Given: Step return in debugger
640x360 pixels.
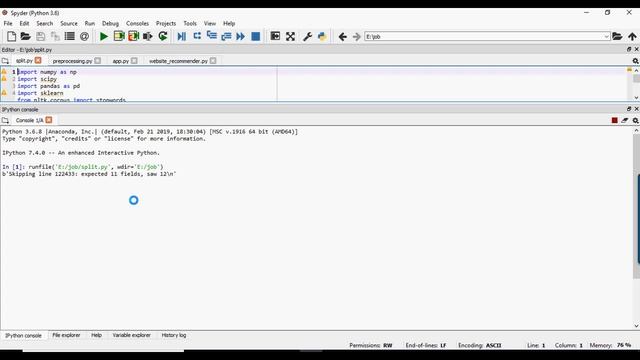Looking at the screenshot, I should (226, 36).
